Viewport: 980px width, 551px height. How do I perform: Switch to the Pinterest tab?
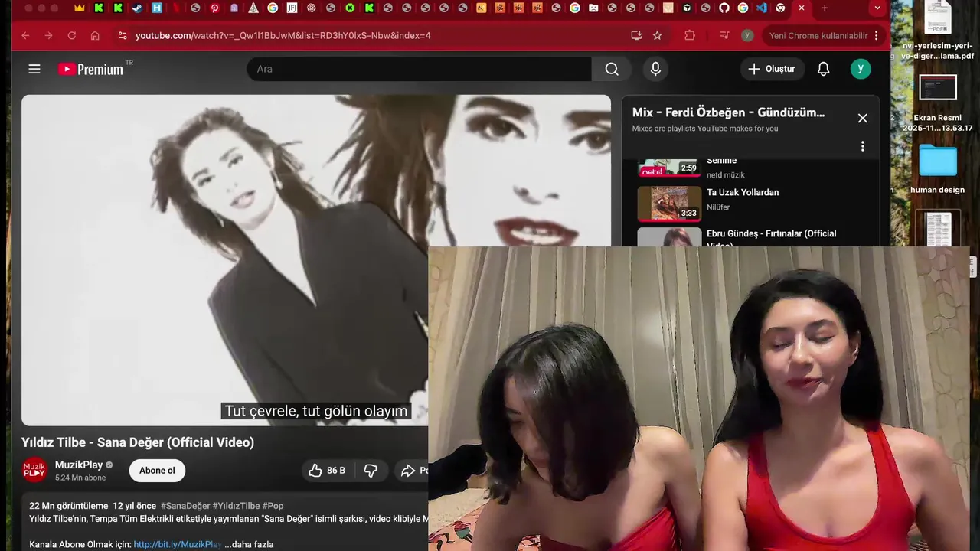[x=214, y=8]
